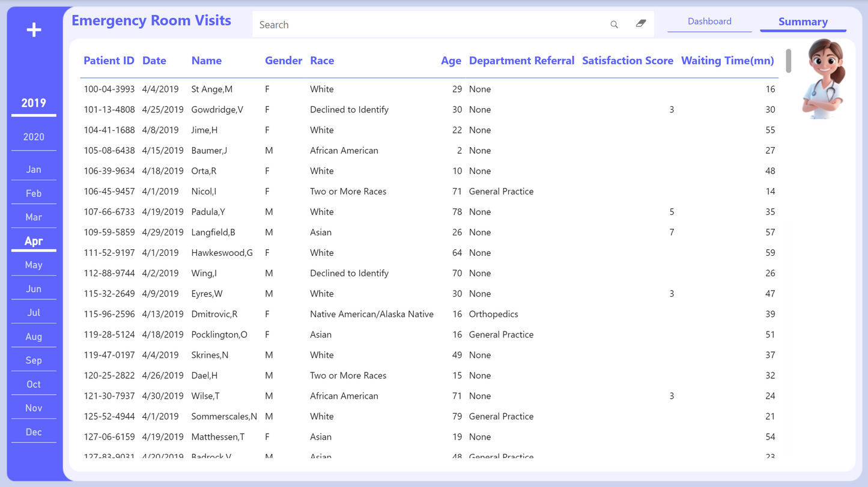Select patient ID 127-06-6159
This screenshot has height=487, width=868.
pyautogui.click(x=109, y=437)
